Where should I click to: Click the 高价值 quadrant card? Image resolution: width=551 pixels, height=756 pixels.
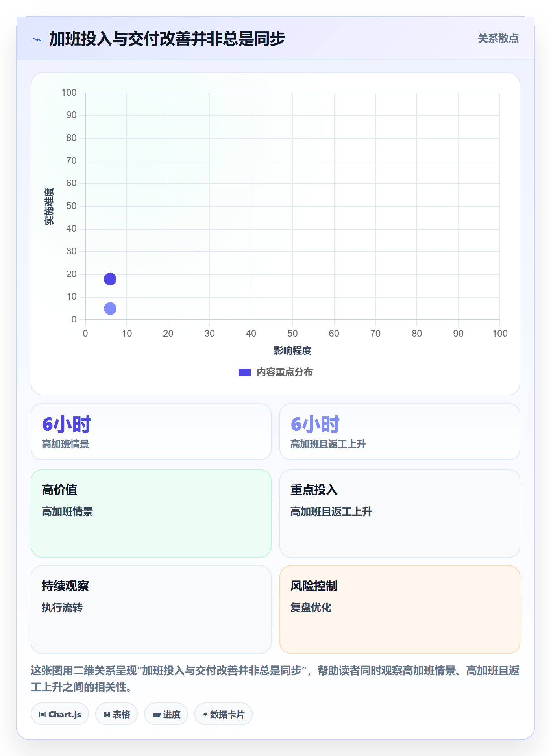click(x=151, y=513)
